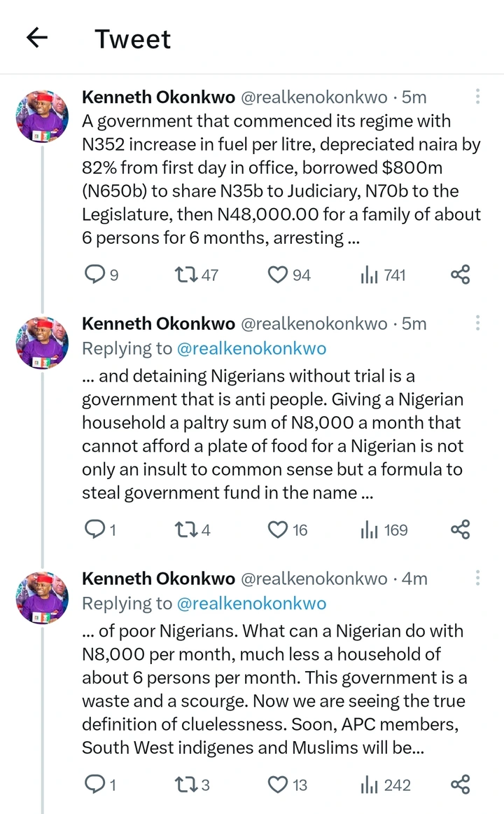Image resolution: width=504 pixels, height=814 pixels.
Task: Open @realkenokonkwo link in second tweet
Action: click(251, 348)
